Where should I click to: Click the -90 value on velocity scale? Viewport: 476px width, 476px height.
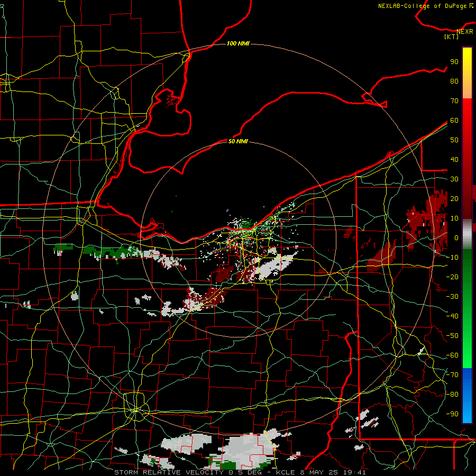coord(452,414)
